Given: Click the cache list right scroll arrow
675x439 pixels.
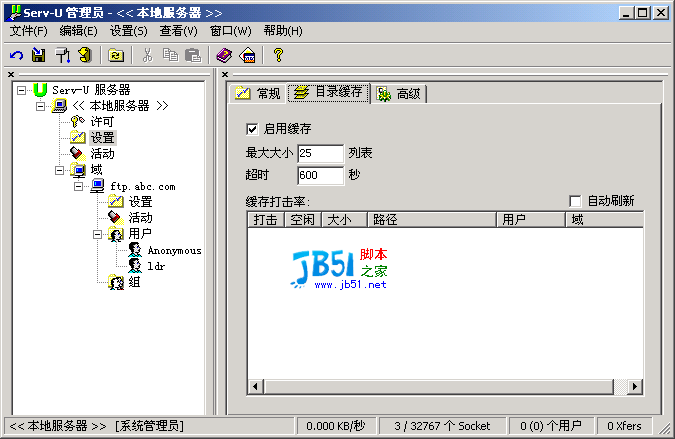Looking at the screenshot, I should coord(635,386).
